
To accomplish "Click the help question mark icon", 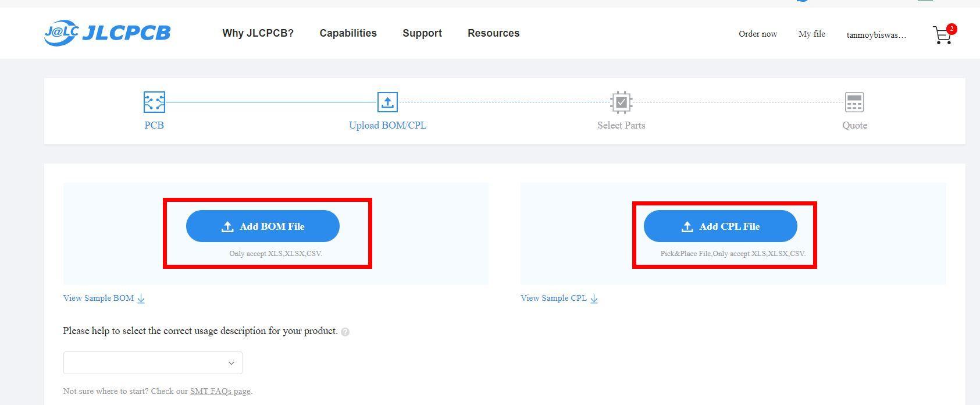I will (345, 332).
